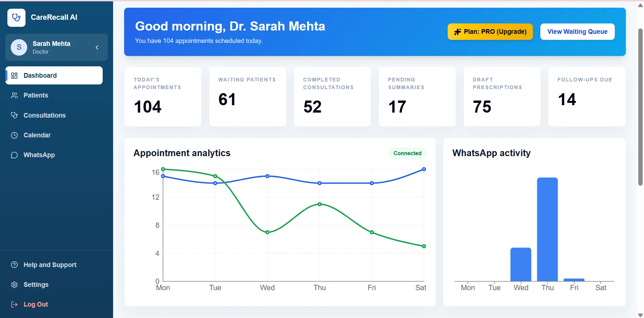The width and height of the screenshot is (644, 318).
Task: Click the Help and Support question icon
Action: coord(14,265)
